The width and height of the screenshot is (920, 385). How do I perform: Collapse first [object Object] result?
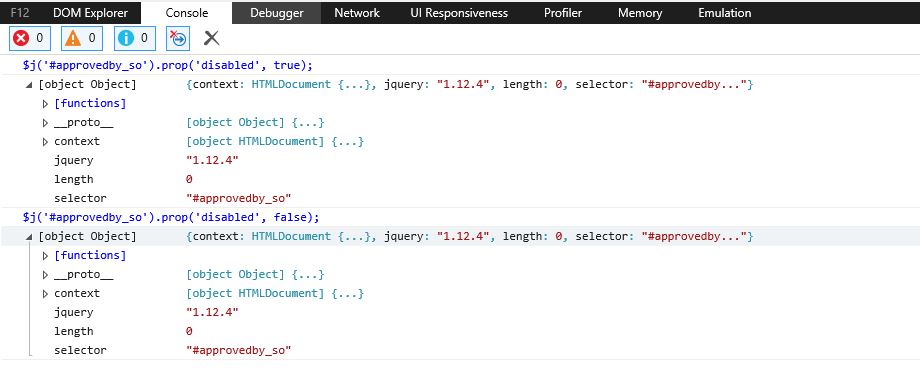(29, 85)
